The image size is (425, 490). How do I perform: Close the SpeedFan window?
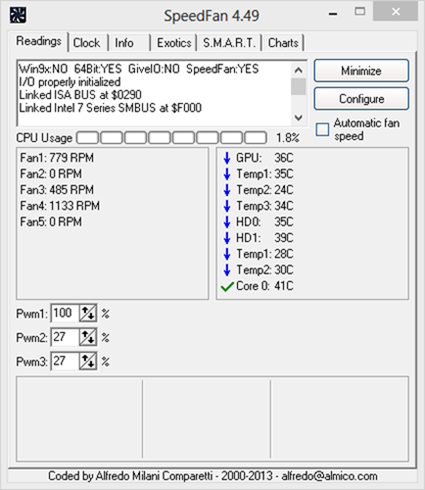(x=396, y=12)
